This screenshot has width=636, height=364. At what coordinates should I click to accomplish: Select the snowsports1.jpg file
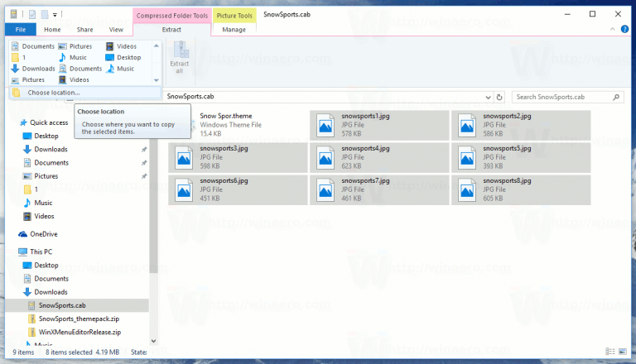(378, 124)
